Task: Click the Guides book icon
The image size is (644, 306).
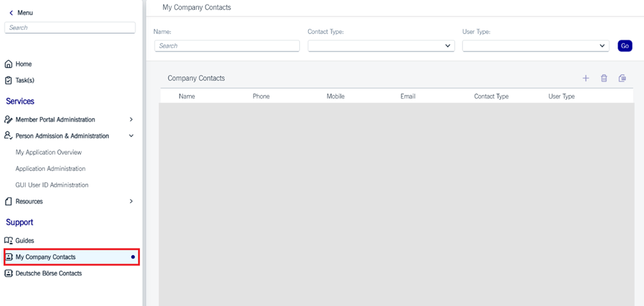Action: point(9,241)
